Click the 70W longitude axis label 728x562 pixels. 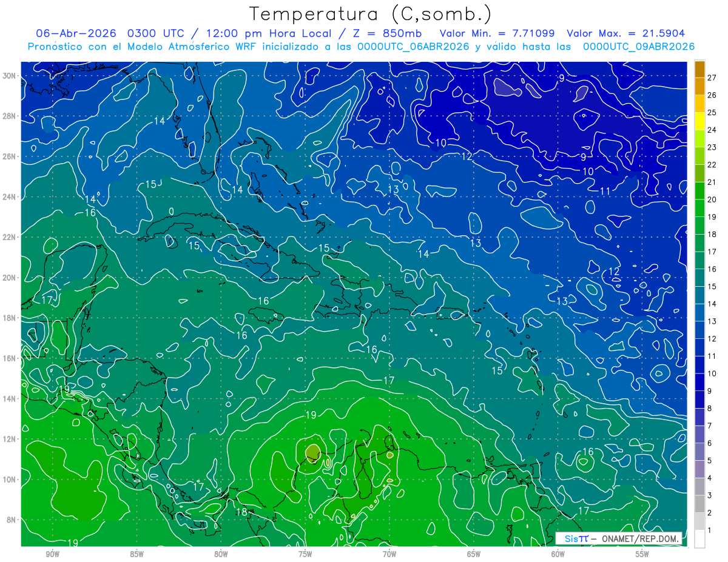click(389, 554)
